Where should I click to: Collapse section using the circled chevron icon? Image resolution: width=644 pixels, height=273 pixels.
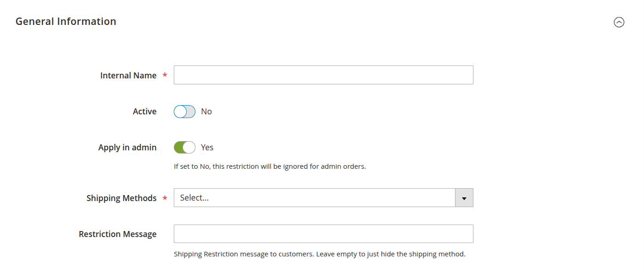pyautogui.click(x=619, y=22)
